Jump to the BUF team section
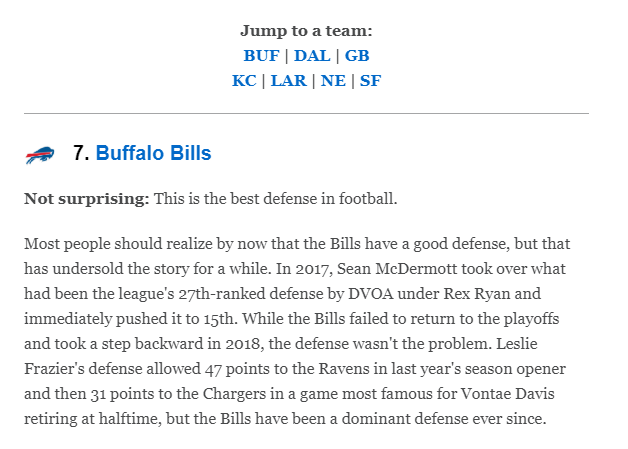 click(x=262, y=56)
